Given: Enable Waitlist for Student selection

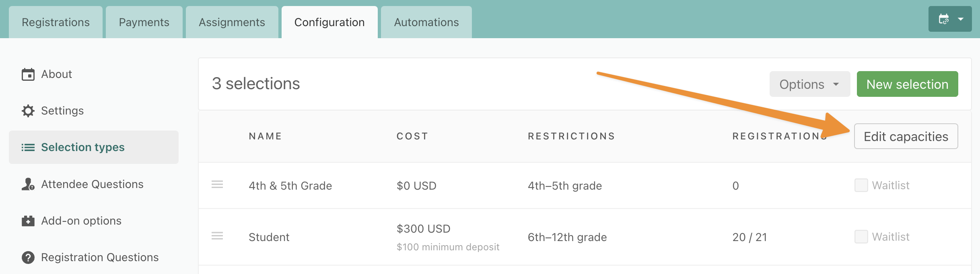Looking at the screenshot, I should [861, 237].
